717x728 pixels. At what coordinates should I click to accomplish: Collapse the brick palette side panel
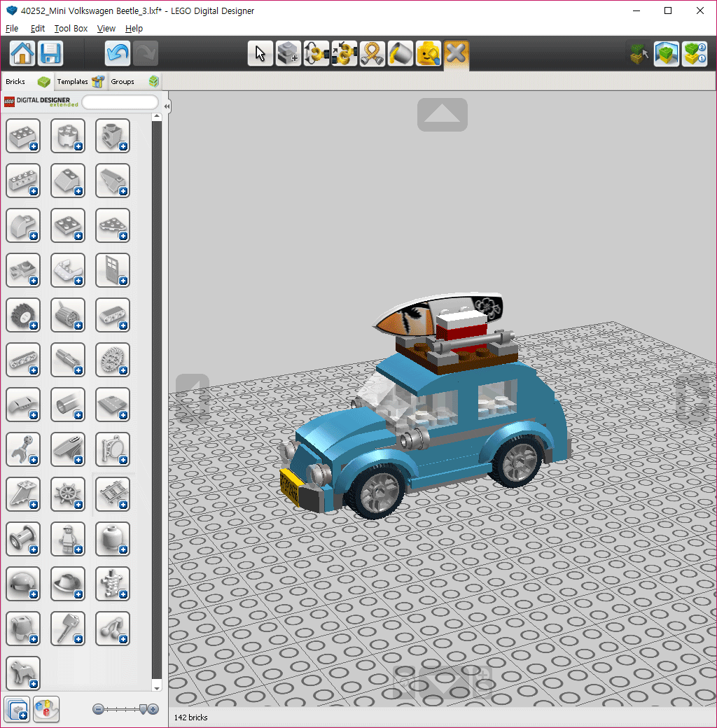(167, 106)
